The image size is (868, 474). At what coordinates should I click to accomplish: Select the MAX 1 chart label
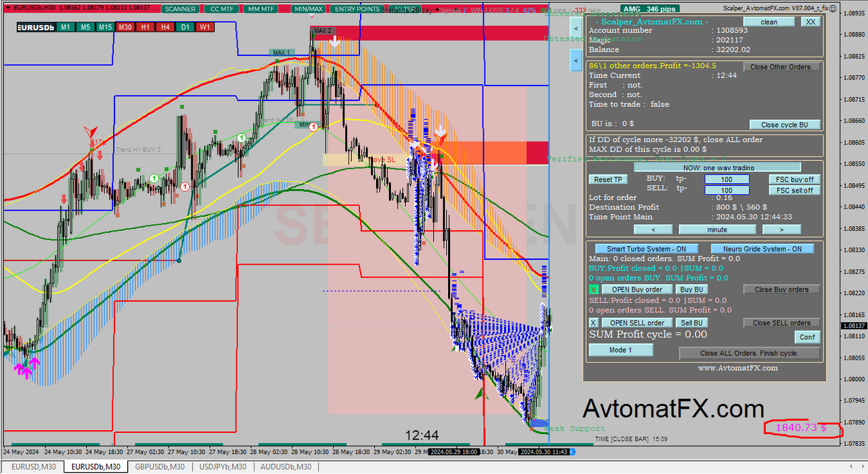[x=281, y=53]
